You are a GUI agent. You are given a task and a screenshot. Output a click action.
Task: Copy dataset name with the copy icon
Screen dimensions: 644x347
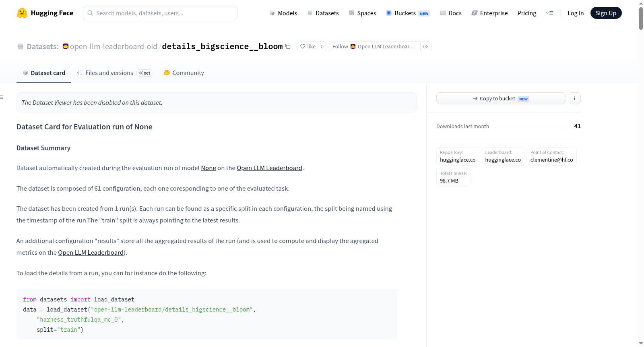point(288,46)
